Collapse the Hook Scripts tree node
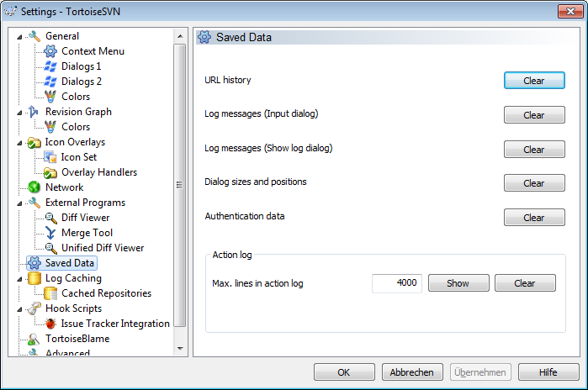588x390 pixels. click(x=19, y=309)
